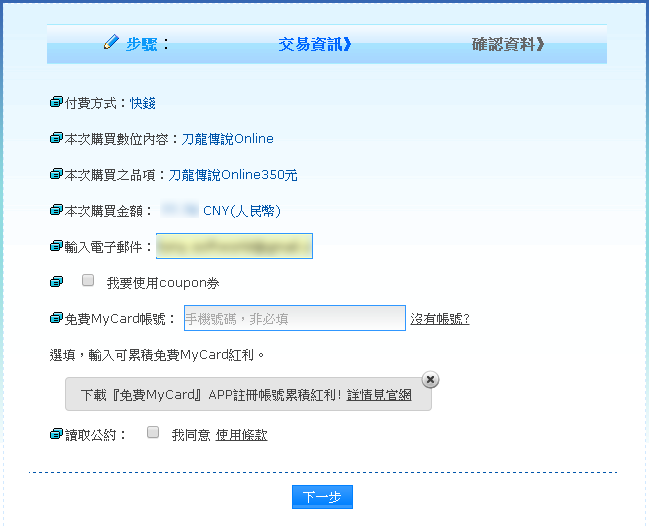The height and width of the screenshot is (529, 649).
Task: Click the bullet icon next to 本次購買金額
Action: [56, 210]
